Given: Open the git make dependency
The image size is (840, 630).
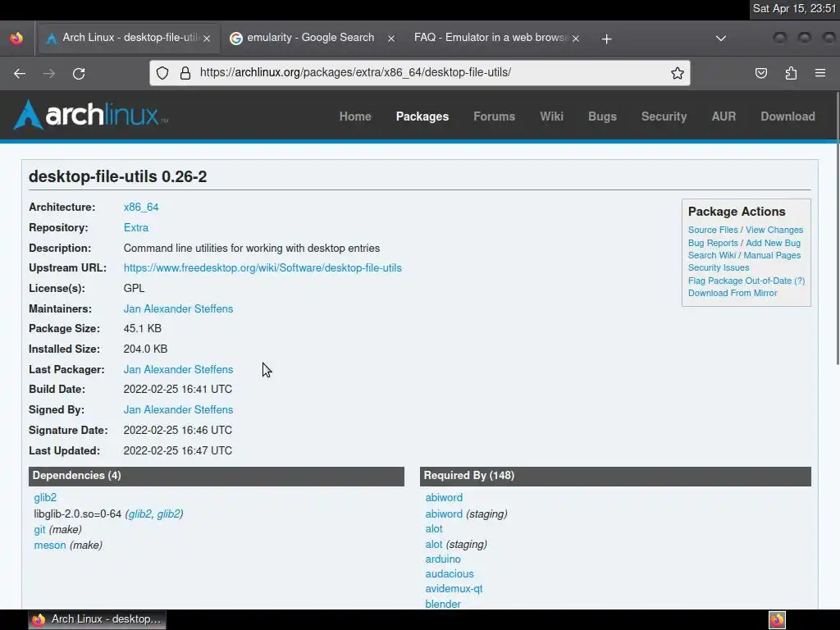Looking at the screenshot, I should point(39,530).
